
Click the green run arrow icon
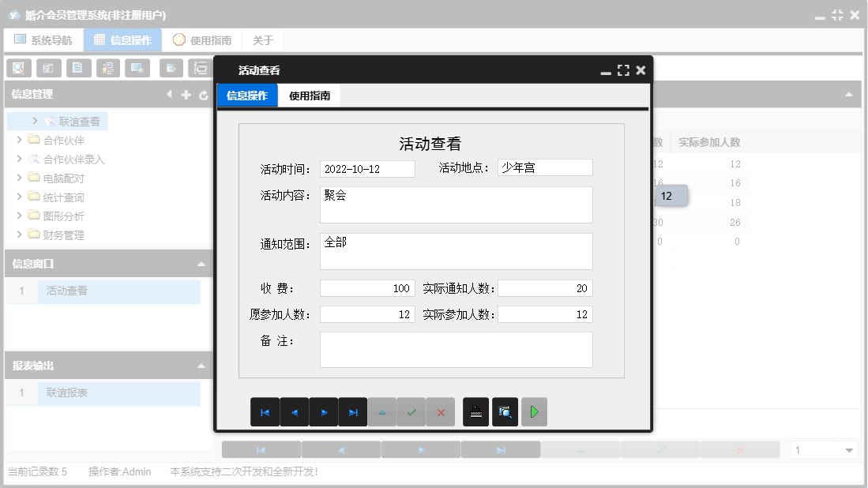pos(534,411)
